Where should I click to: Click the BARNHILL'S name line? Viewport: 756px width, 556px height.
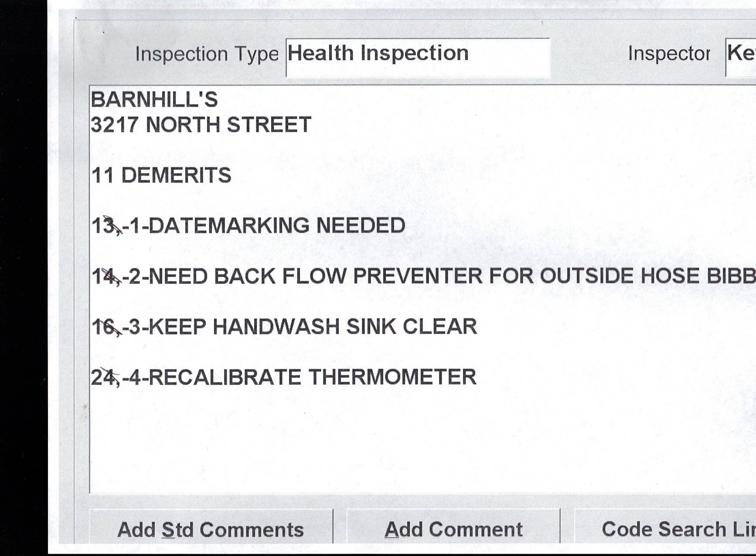coord(154,100)
